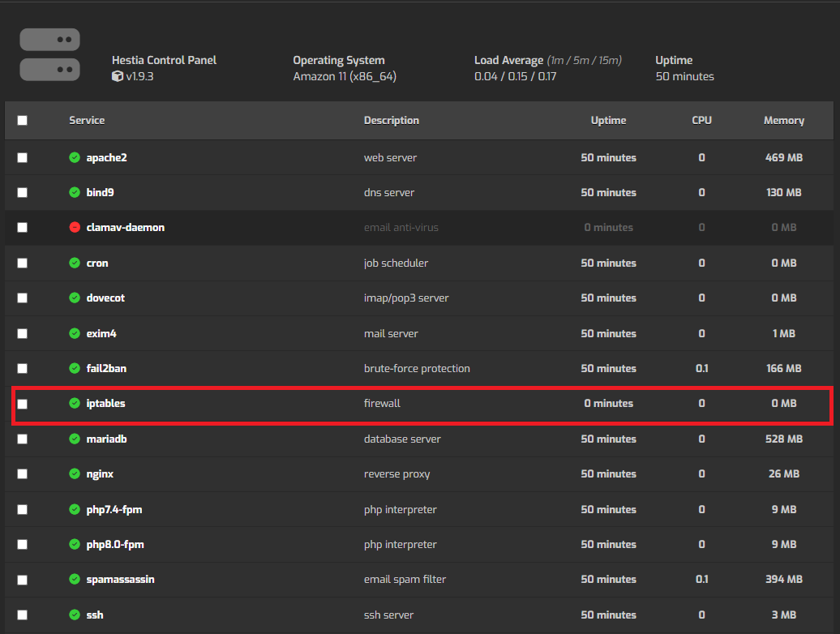This screenshot has width=840, height=634.
Task: Click the green status icon for apache2
Action: (75, 157)
